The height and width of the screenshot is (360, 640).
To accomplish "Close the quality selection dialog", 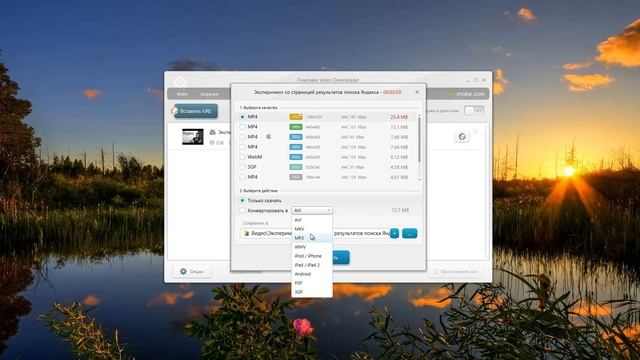I will (x=417, y=92).
